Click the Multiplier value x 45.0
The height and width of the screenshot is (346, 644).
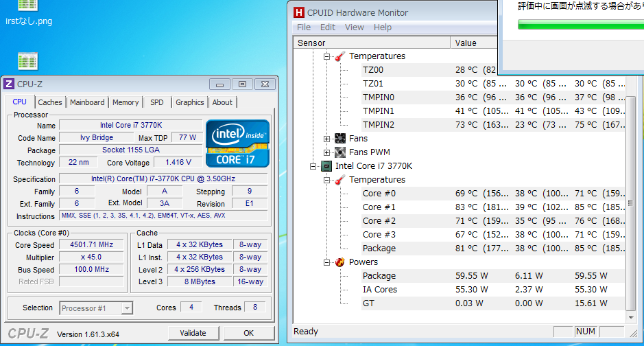(91, 257)
